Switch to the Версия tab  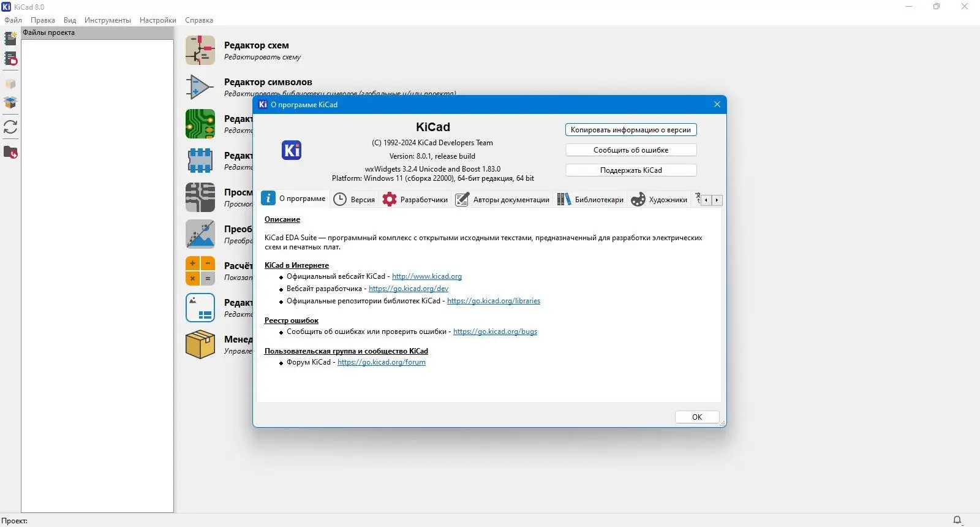pos(354,200)
